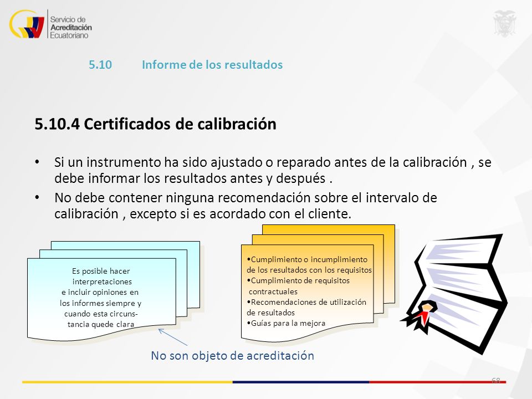Click the folded document clipart with ribbon
The width and height of the screenshot is (532, 399).
coord(454,294)
